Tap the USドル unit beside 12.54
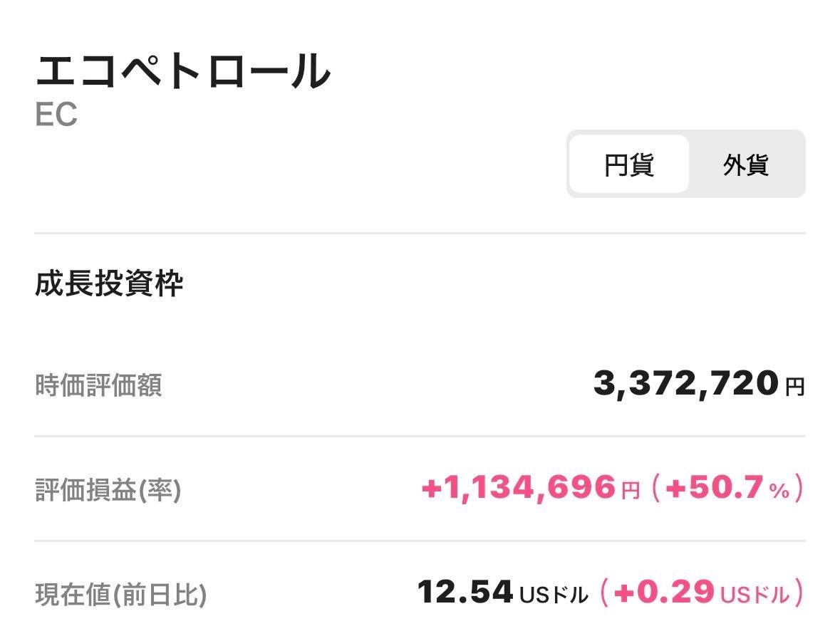 tap(554, 595)
